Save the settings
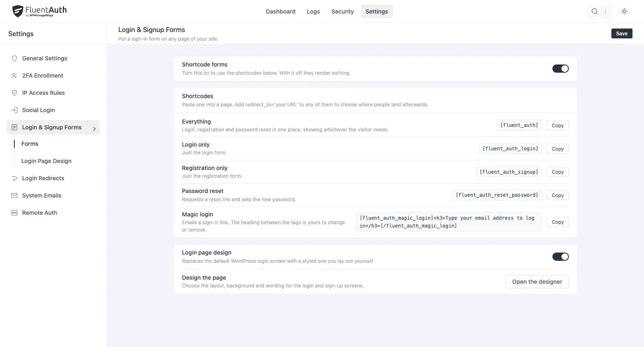Viewport: 644px width, 347px height. pyautogui.click(x=621, y=34)
